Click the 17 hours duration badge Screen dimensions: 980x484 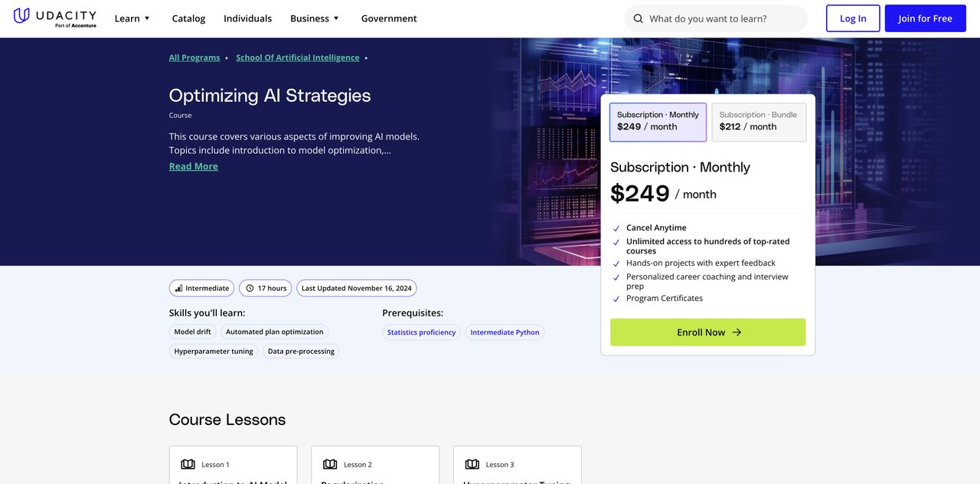(x=265, y=288)
